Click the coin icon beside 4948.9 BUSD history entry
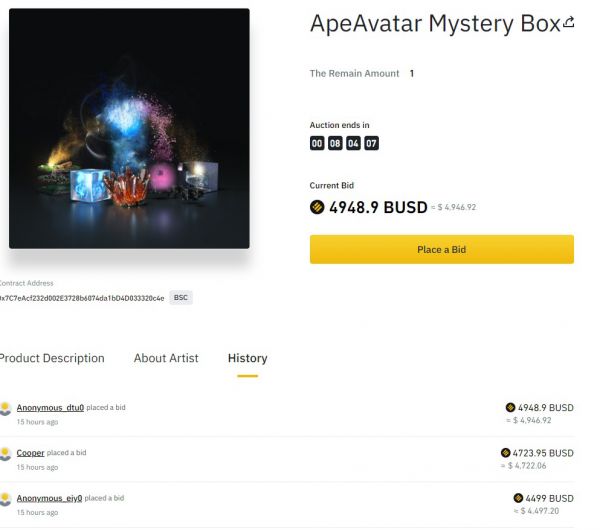The width and height of the screenshot is (600, 530). point(510,408)
